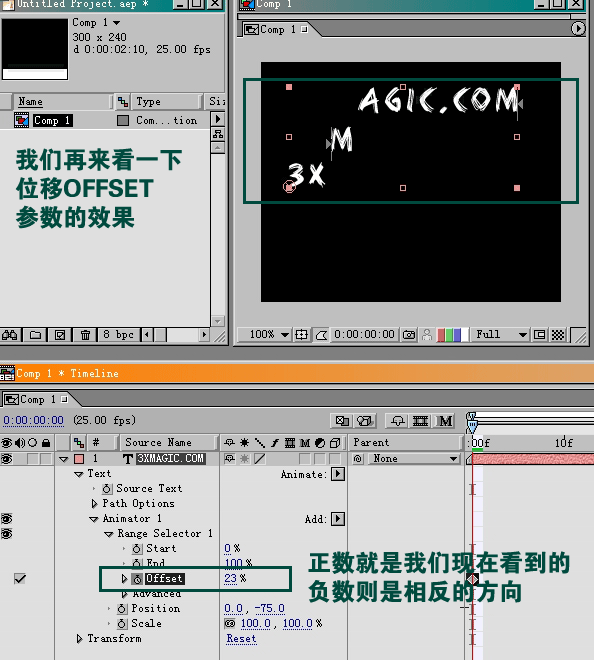This screenshot has width=594, height=660.
Task: Click the Reset link for Transform
Action: click(241, 639)
